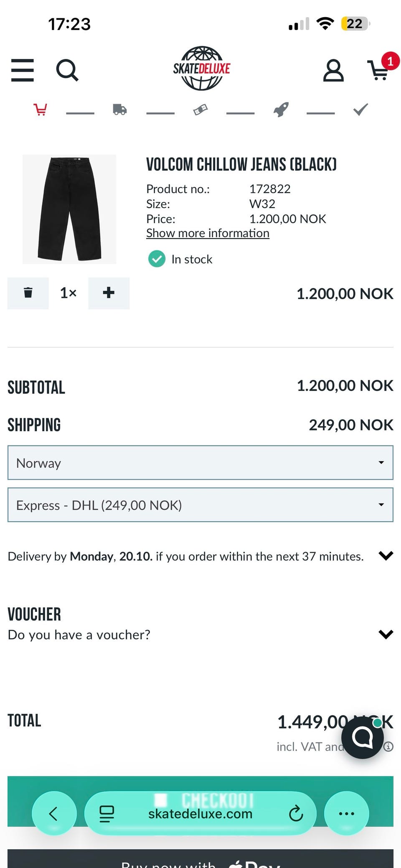Tap the Skatedeluxe logo
This screenshot has width=401, height=868.
[x=202, y=69]
